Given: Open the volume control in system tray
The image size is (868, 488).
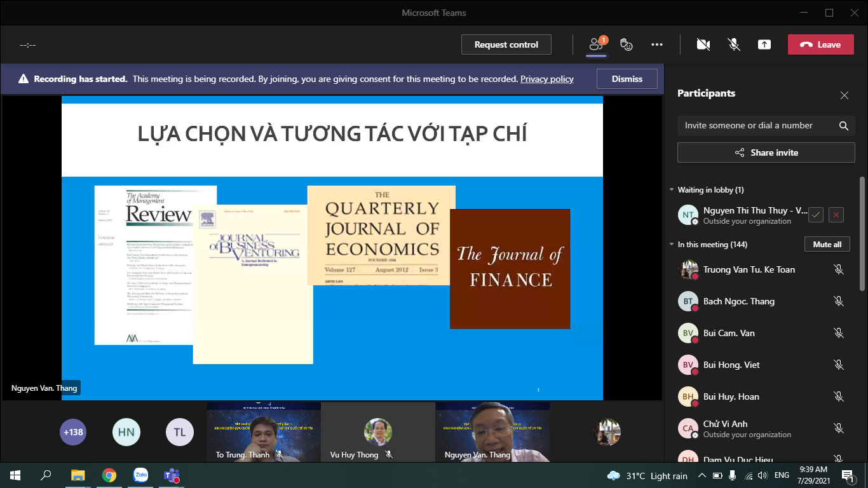Looking at the screenshot, I should pyautogui.click(x=762, y=475).
